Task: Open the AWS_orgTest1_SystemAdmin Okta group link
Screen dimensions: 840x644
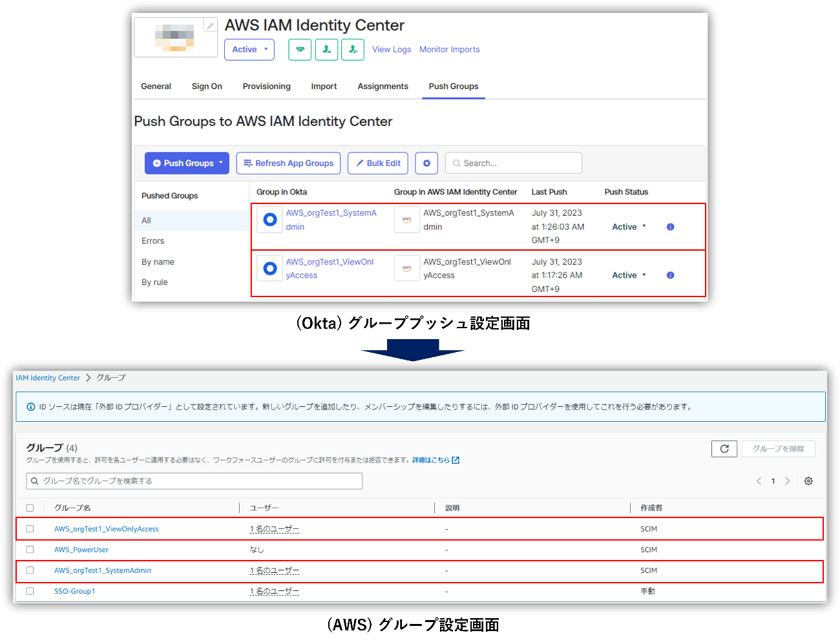Action: [331, 220]
